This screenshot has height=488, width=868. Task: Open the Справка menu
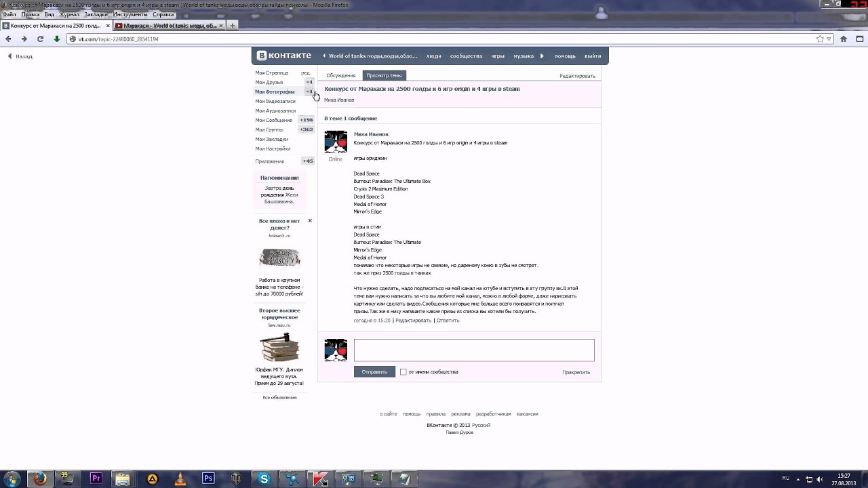(163, 14)
